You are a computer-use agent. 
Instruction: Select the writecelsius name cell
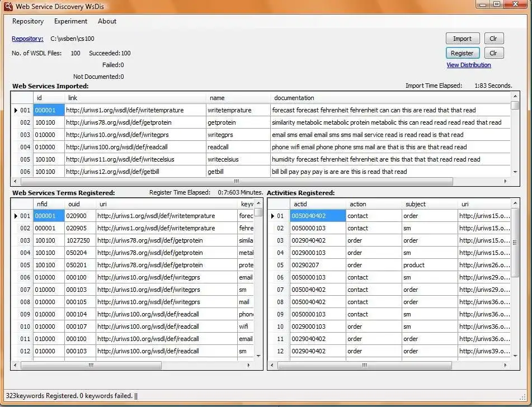(x=238, y=159)
